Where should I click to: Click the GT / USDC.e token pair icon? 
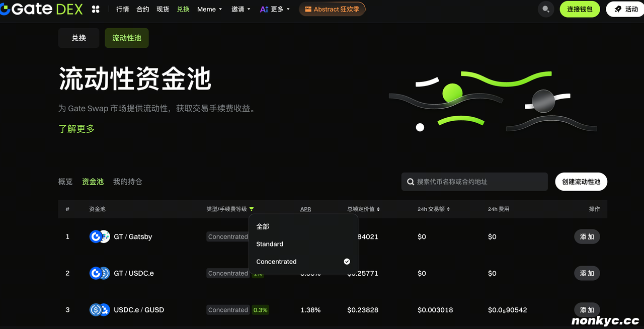pyautogui.click(x=100, y=273)
